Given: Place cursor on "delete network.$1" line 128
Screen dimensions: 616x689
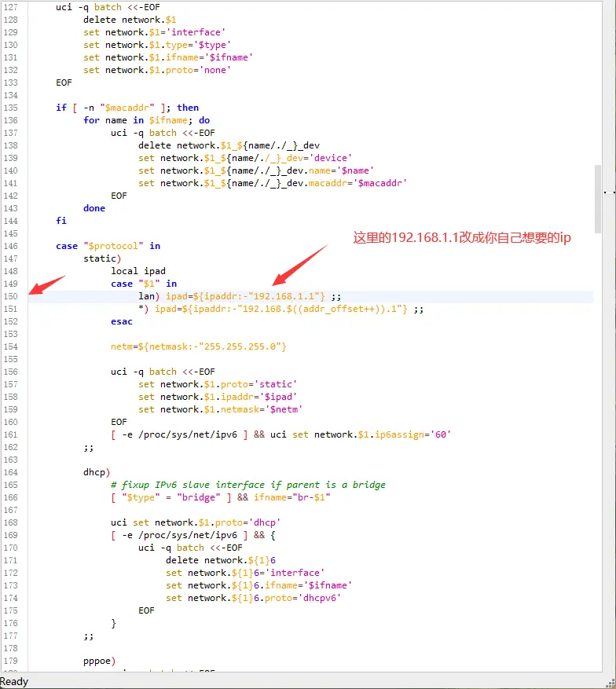Looking at the screenshot, I should 130,20.
